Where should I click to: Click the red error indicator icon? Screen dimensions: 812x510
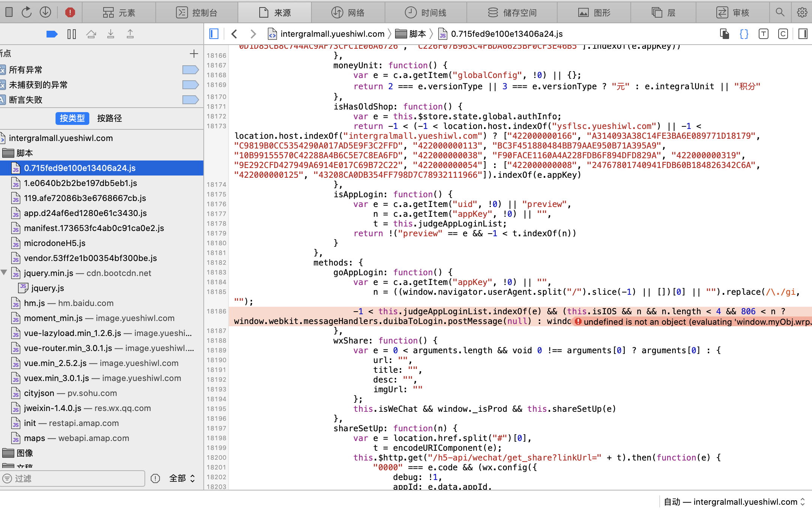pyautogui.click(x=70, y=12)
